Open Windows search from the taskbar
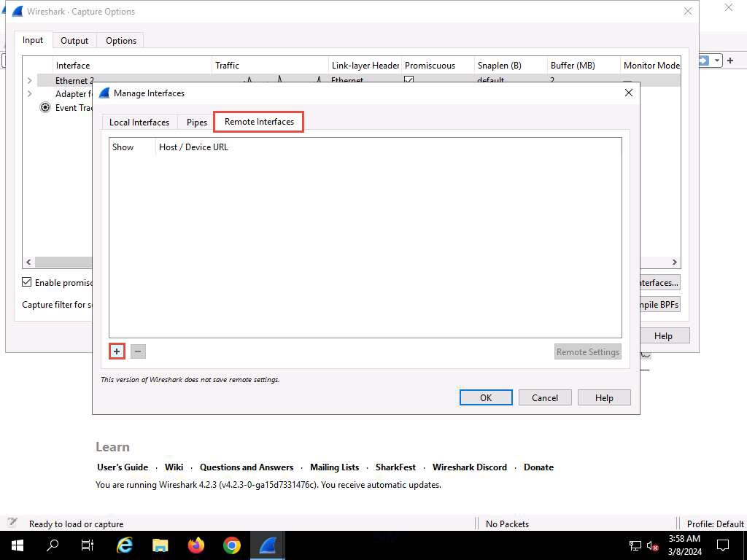Viewport: 747px width, 560px height. [53, 545]
